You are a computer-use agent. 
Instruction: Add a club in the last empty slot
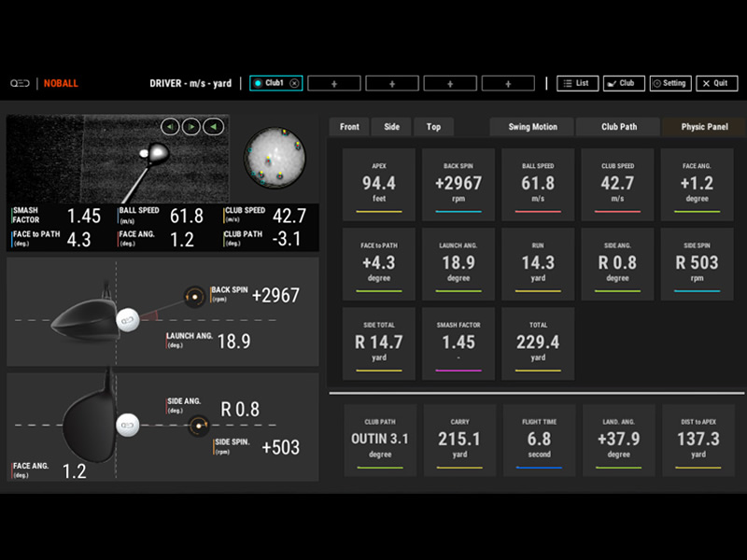507,83
